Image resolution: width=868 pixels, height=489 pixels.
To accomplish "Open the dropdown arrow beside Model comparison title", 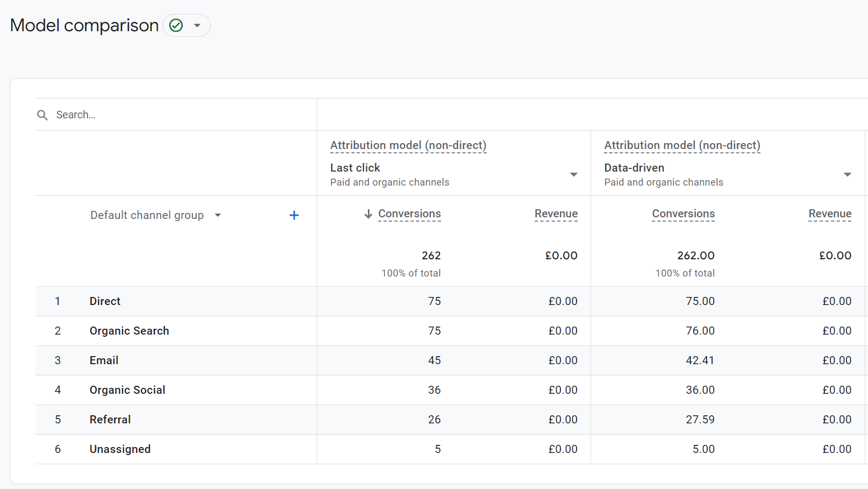I will pos(197,25).
